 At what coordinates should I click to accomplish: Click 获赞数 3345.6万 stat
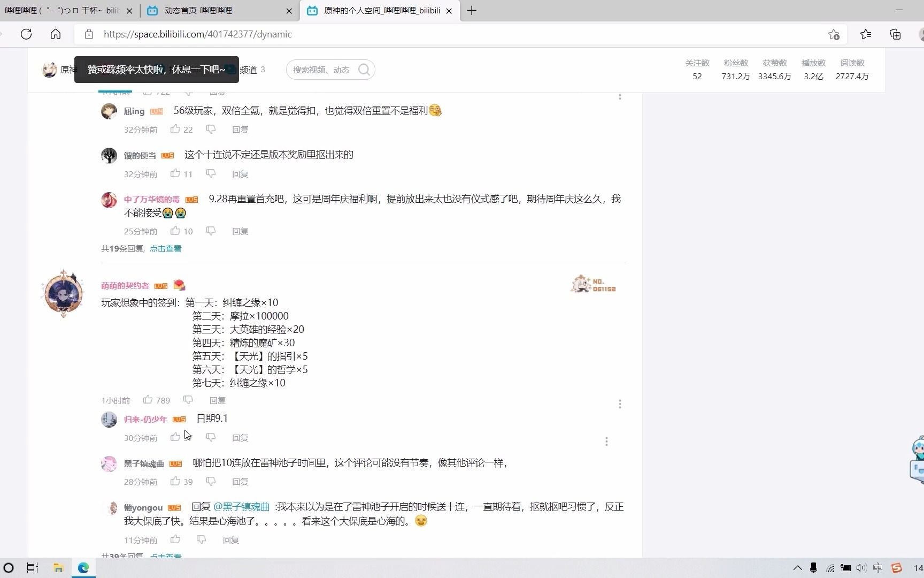[775, 70]
